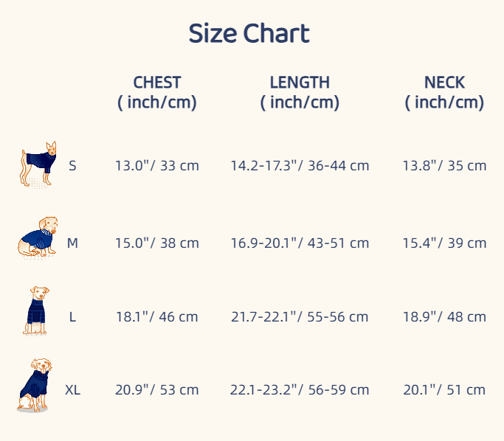Click the CHEST column header
The image size is (504, 441).
pos(157,92)
